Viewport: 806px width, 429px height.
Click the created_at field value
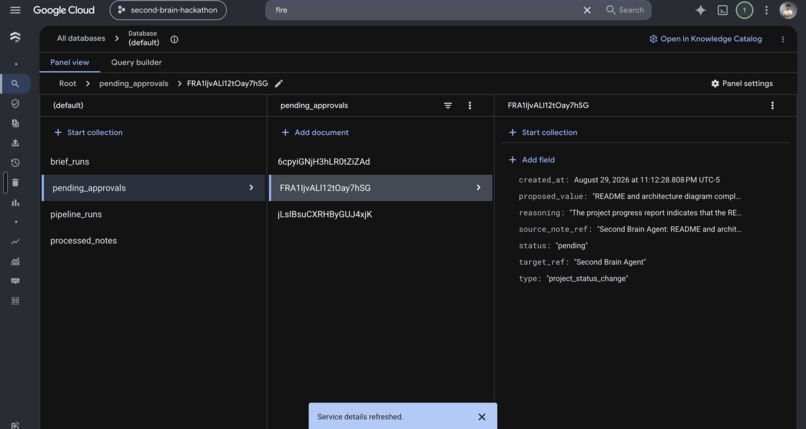click(x=647, y=180)
